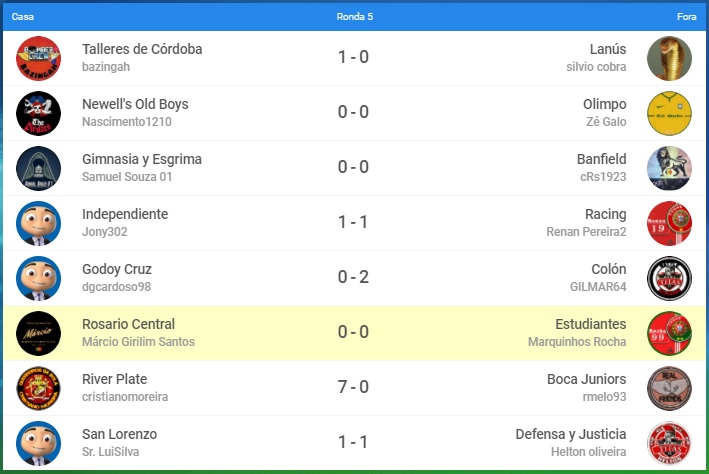Viewport: 709px width, 474px height.
Task: Click Racing red crest badge
Action: [669, 223]
